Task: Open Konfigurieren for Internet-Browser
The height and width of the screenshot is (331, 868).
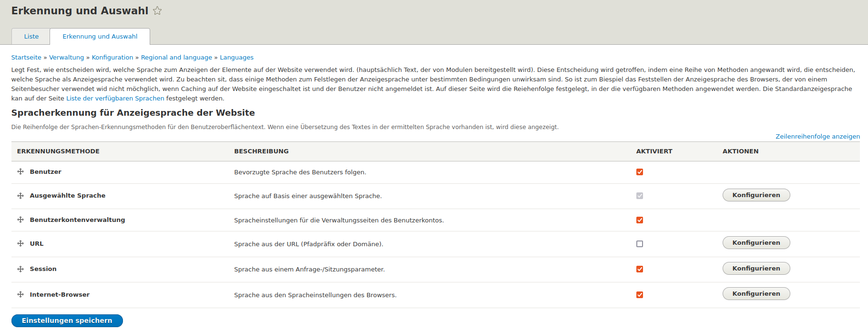Action: pyautogui.click(x=756, y=294)
